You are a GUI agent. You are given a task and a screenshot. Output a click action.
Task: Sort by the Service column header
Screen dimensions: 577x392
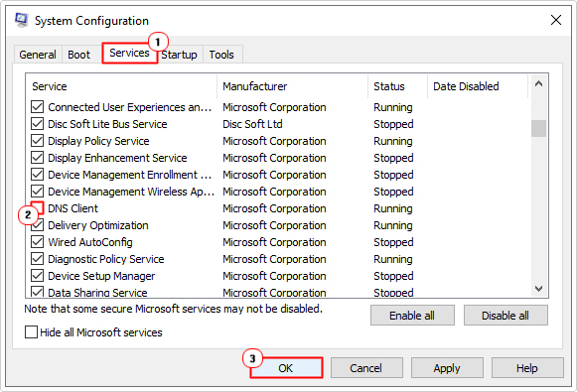(x=121, y=86)
